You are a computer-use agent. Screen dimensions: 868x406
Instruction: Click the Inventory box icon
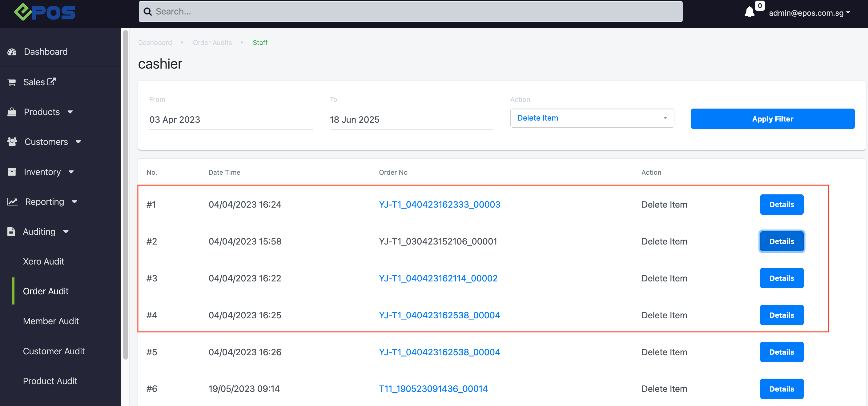[x=12, y=172]
